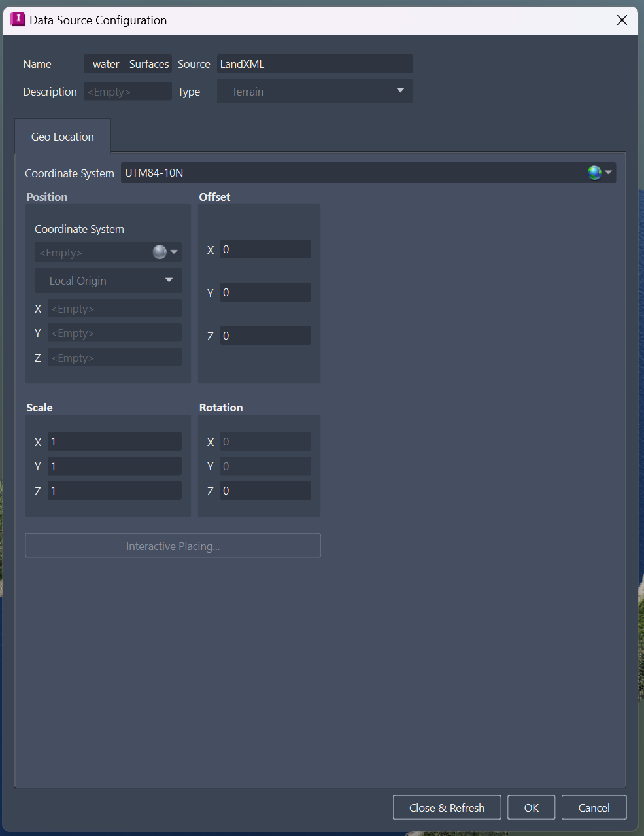644x836 pixels.
Task: Activate the Interactive Placing option
Action: (172, 545)
